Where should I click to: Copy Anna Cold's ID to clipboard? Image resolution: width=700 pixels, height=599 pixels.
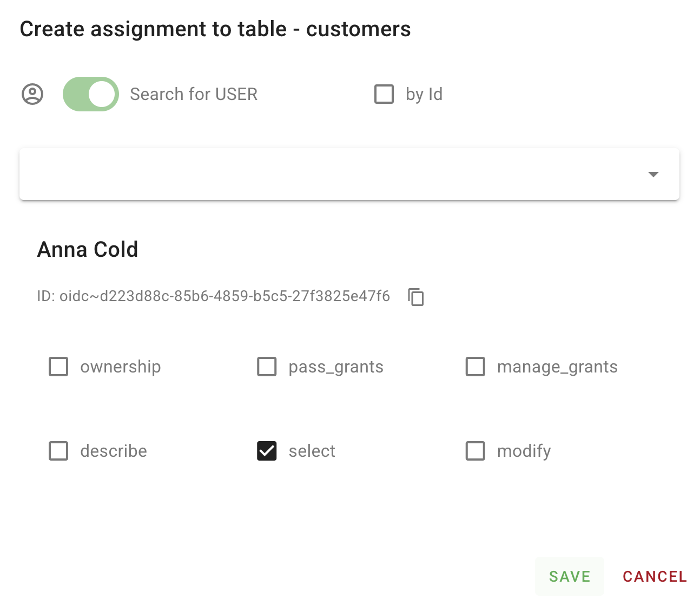coord(416,297)
